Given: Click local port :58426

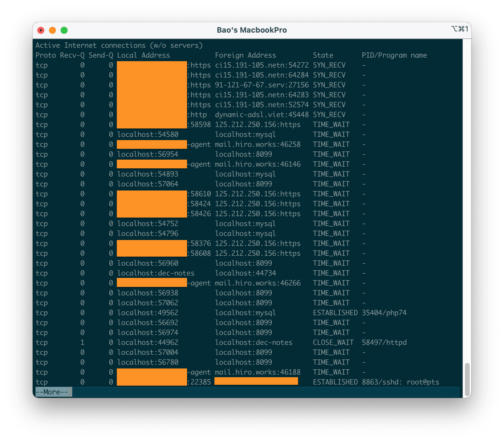Looking at the screenshot, I should pyautogui.click(x=199, y=214).
